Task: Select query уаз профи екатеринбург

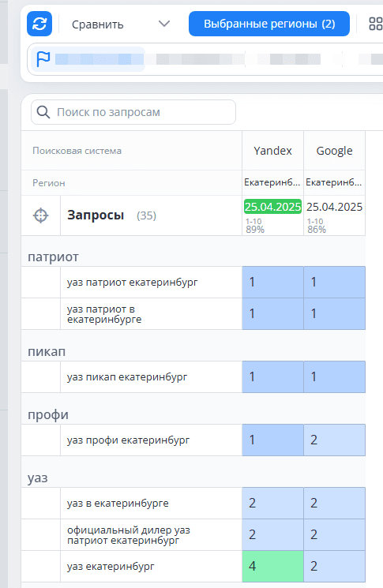Action: 128,440
